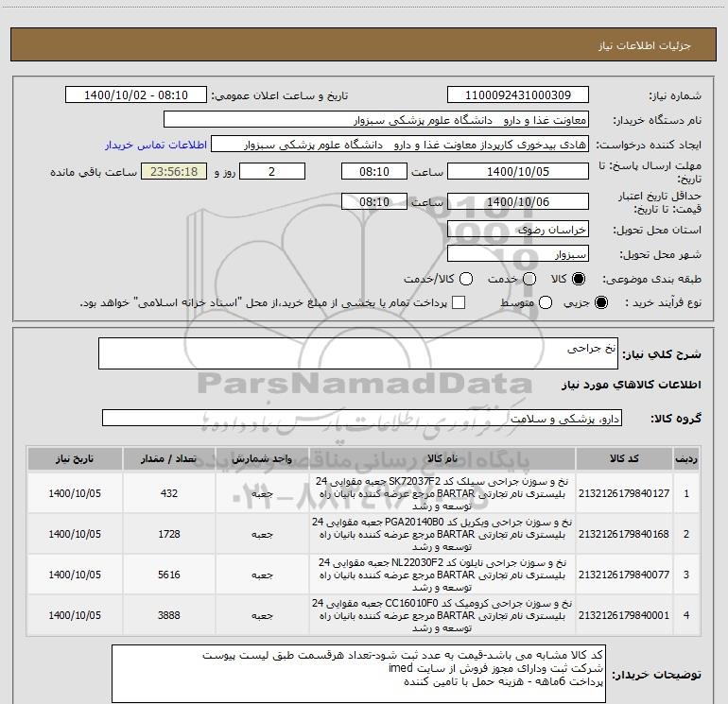Click the quantity cell 1728
Viewport: 728px width, 704px height.
(169, 534)
